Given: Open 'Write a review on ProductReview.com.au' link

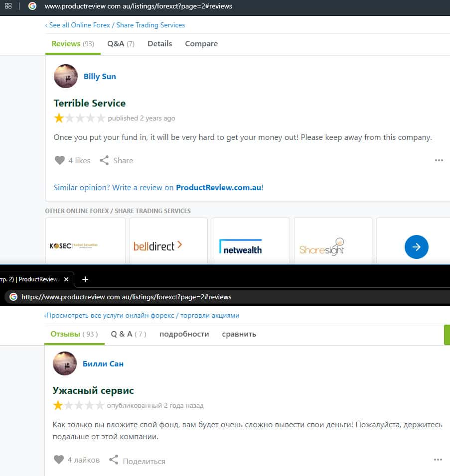Looking at the screenshot, I should point(158,188).
